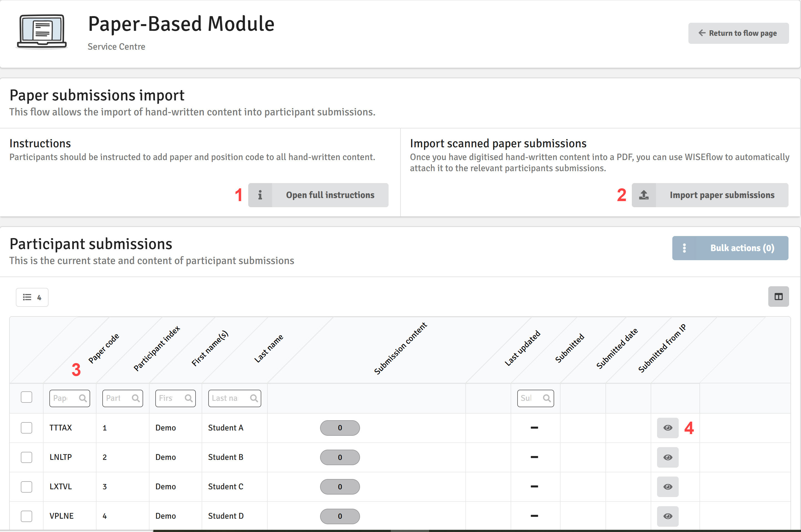
Task: Sort by Last name column header
Action: coord(268,348)
